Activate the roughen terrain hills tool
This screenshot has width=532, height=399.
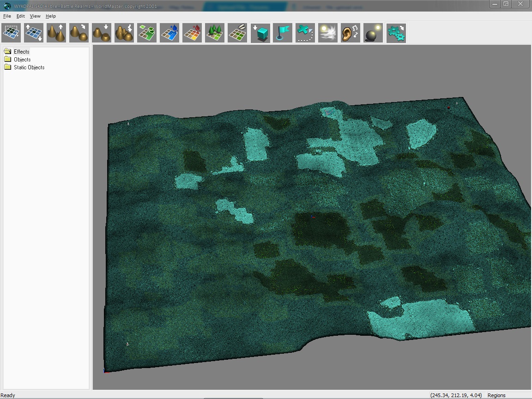point(124,33)
